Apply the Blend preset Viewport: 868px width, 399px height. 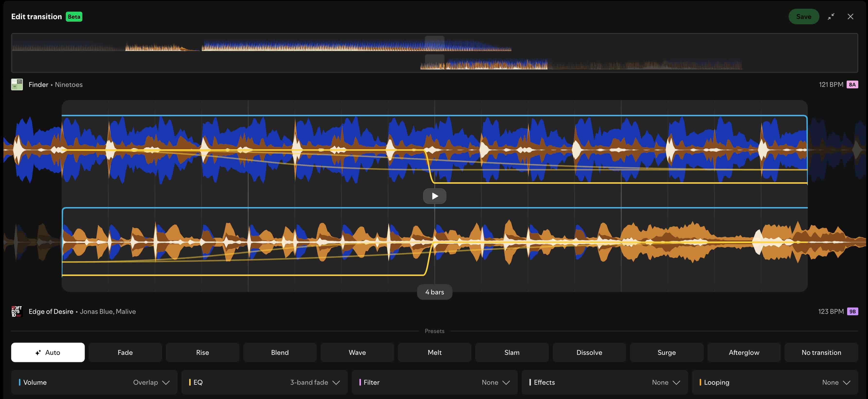(280, 352)
